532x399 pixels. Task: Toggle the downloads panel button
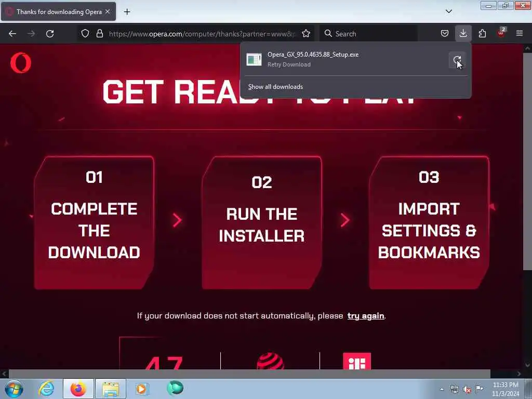[x=463, y=34]
